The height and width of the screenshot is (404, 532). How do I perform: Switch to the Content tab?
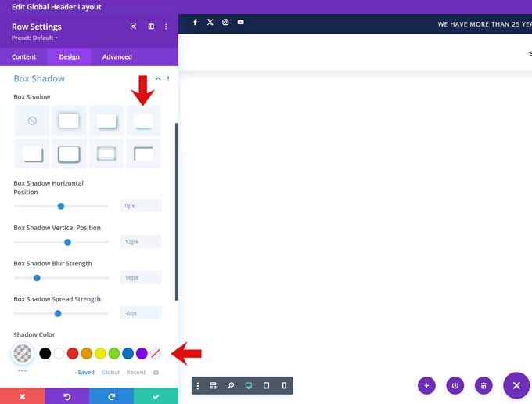coord(23,56)
